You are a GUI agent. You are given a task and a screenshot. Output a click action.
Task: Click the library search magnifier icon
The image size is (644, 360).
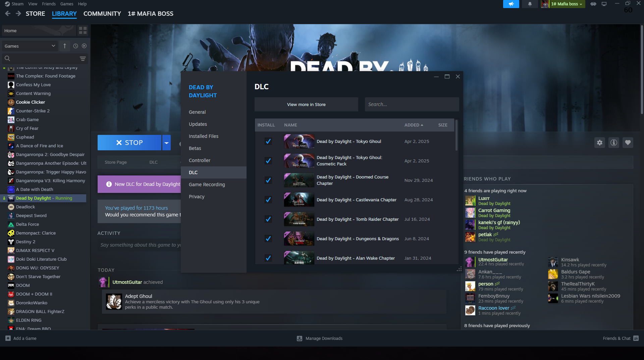[x=7, y=59]
